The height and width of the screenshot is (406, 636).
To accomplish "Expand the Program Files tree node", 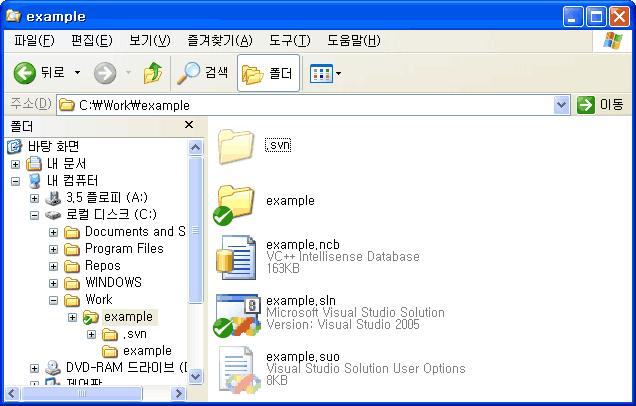I will click(x=54, y=249).
